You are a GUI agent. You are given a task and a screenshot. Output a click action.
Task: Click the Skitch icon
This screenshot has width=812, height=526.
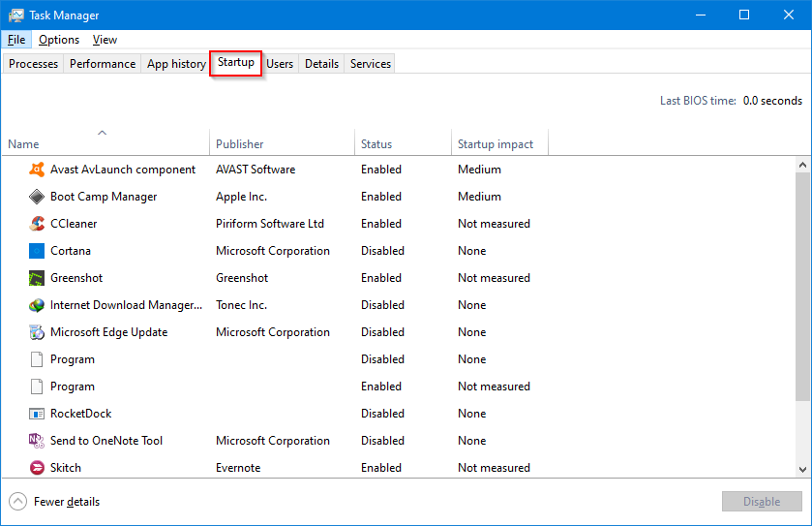[x=37, y=468]
